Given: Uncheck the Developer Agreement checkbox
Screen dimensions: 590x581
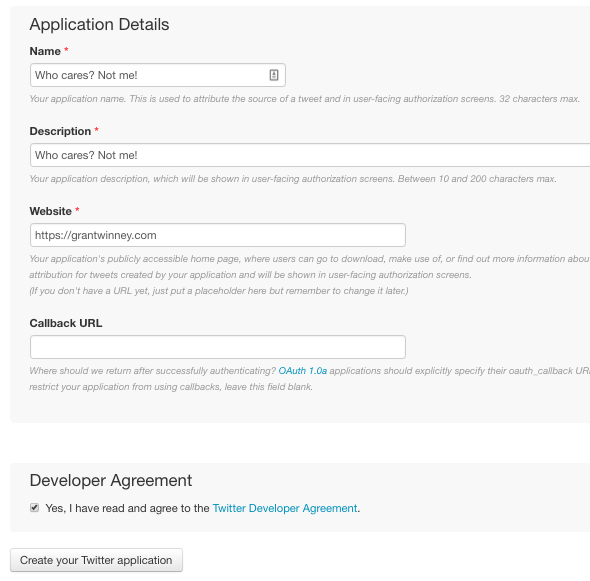Looking at the screenshot, I should coord(34,508).
